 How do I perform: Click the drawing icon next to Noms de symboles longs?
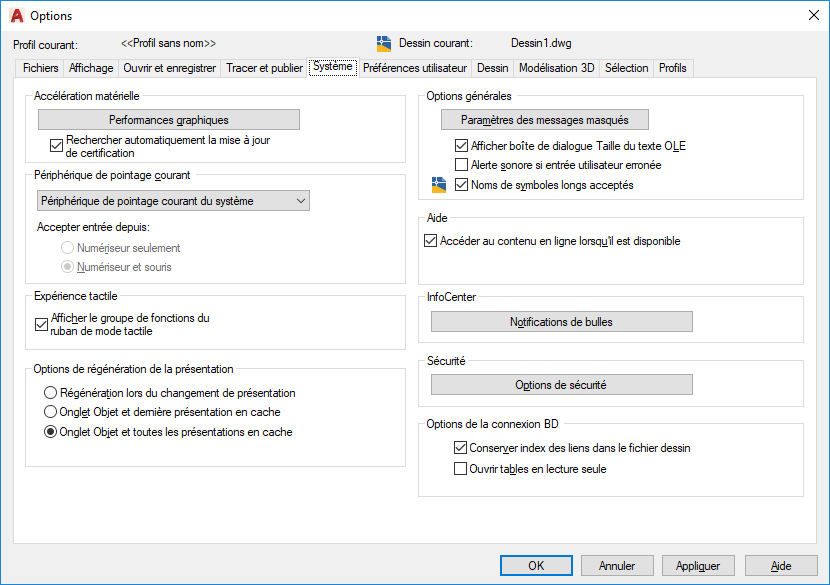coord(438,185)
